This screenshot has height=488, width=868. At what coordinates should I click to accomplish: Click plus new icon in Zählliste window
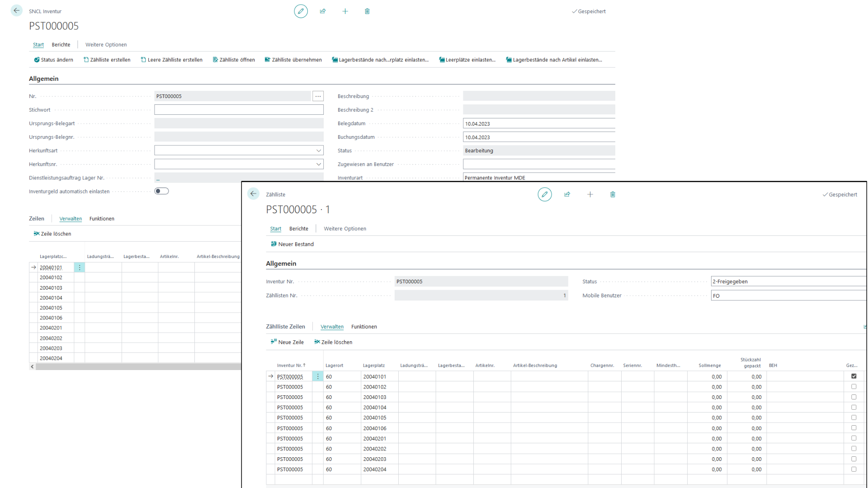590,194
